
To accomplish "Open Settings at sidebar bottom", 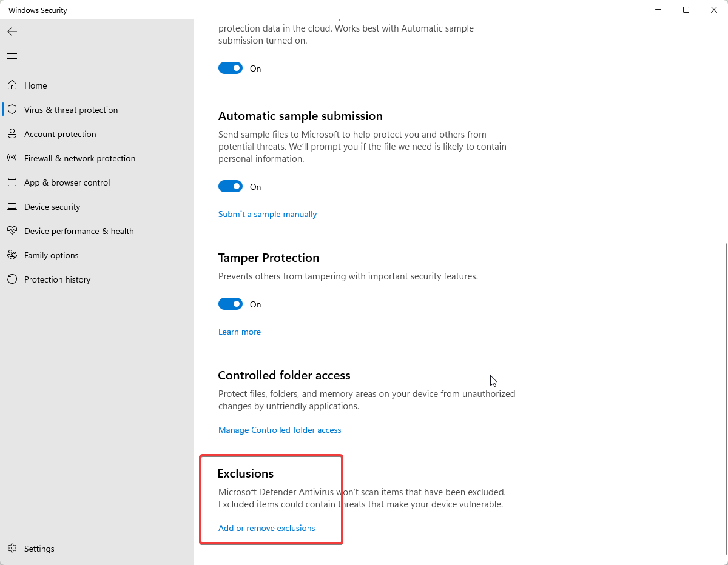I will pos(97,549).
